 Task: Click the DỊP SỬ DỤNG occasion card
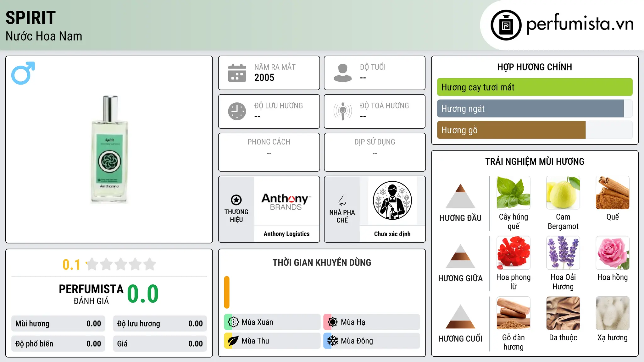(x=375, y=152)
